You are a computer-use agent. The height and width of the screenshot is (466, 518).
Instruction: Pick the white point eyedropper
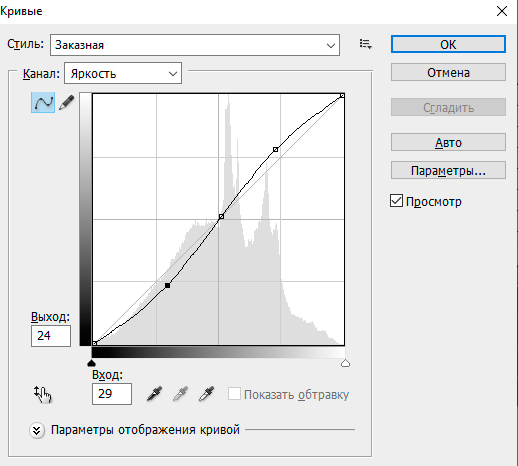click(206, 394)
